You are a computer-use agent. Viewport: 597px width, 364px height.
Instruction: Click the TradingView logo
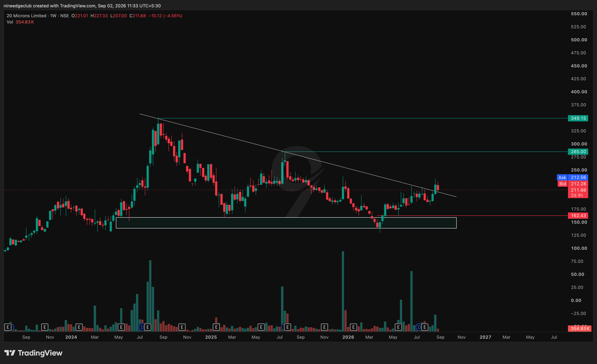tap(33, 353)
